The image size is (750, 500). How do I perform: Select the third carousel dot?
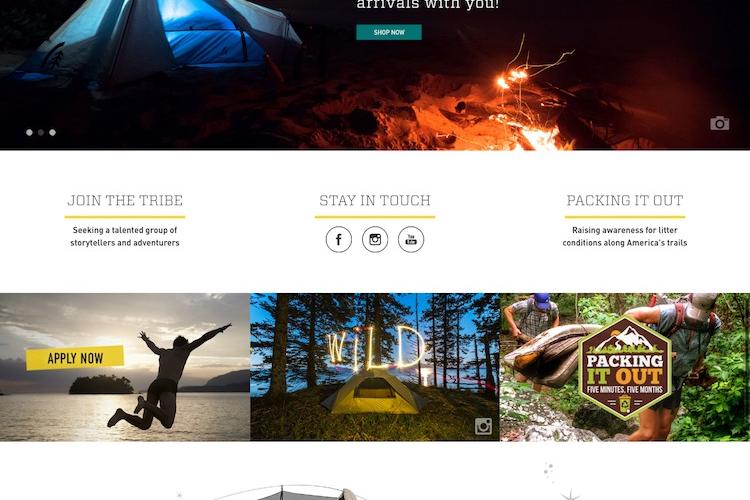53,133
